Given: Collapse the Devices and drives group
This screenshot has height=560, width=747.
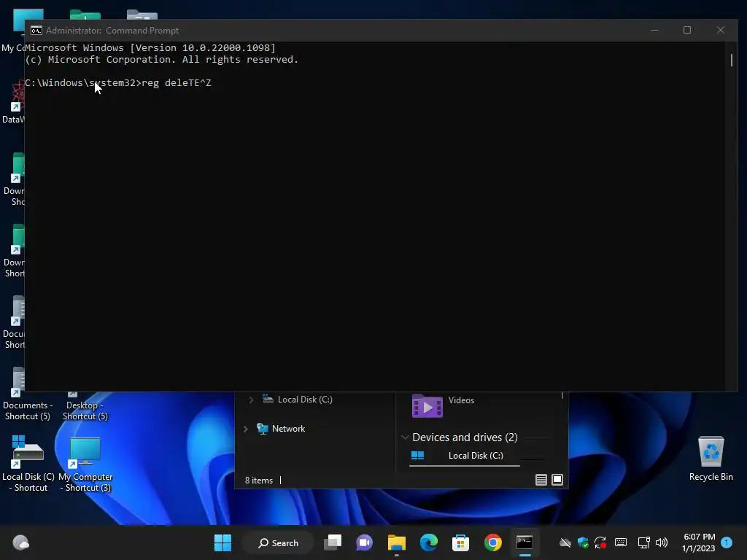Looking at the screenshot, I should click(x=405, y=437).
